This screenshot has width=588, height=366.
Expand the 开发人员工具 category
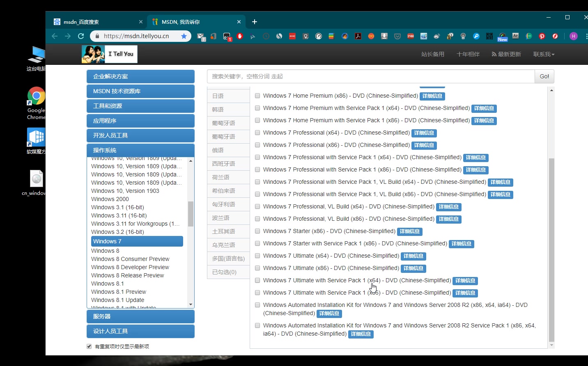pos(140,135)
